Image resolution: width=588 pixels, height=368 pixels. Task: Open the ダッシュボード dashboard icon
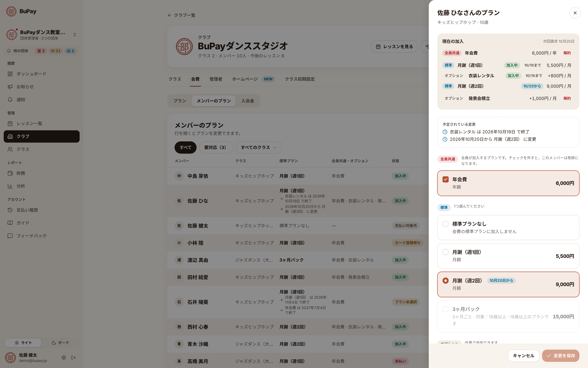(x=10, y=74)
